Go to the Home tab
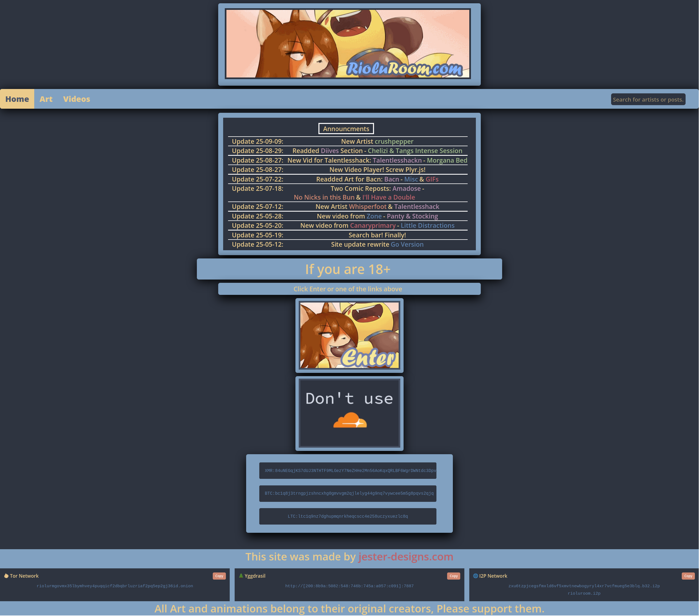Image resolution: width=699 pixels, height=616 pixels. tap(17, 99)
